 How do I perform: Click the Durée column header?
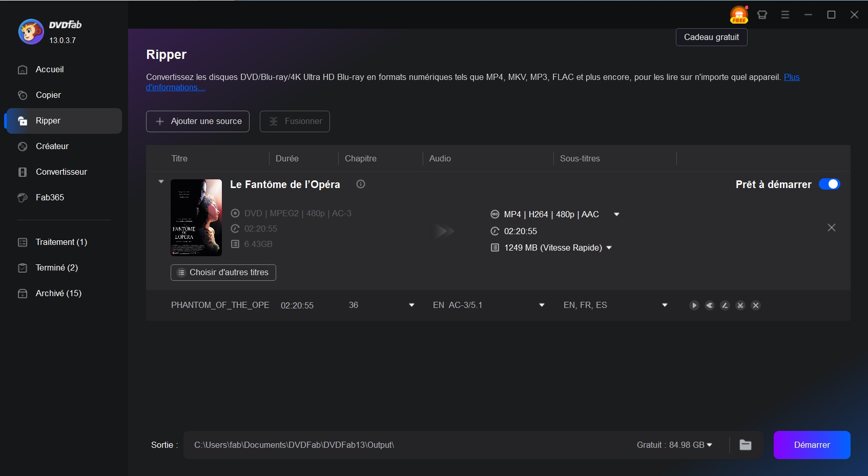coord(287,158)
